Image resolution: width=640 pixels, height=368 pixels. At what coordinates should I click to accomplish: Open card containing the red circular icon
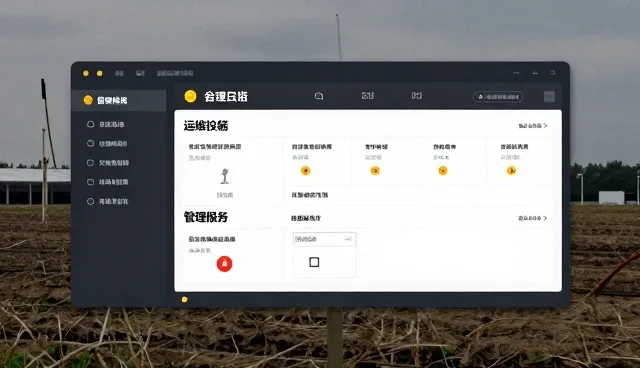pyautogui.click(x=233, y=255)
